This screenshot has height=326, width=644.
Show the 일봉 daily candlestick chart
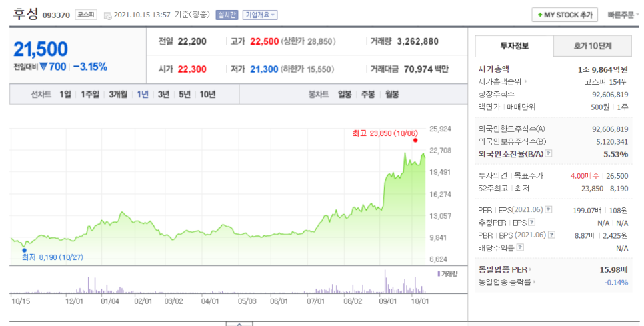[x=345, y=95]
